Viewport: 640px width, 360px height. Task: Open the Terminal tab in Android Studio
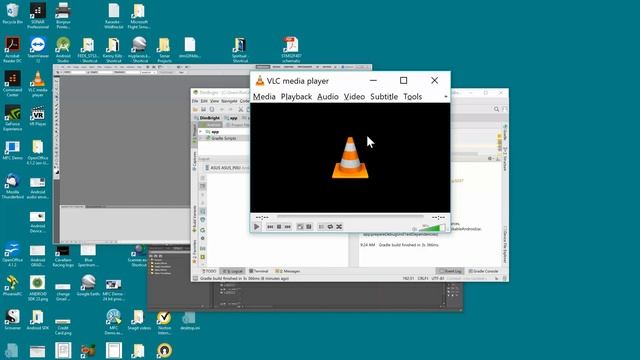pyautogui.click(x=259, y=271)
